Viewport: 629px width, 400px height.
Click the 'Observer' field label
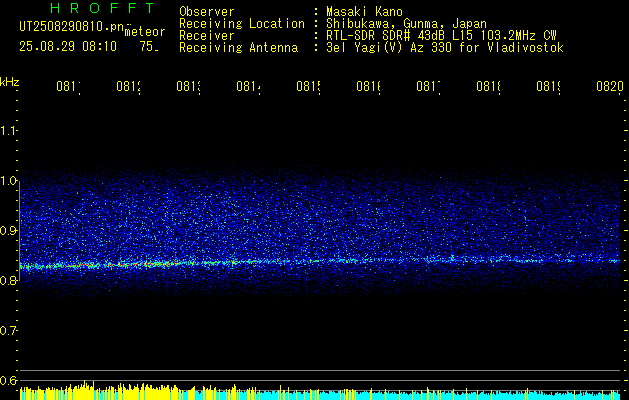pos(207,11)
